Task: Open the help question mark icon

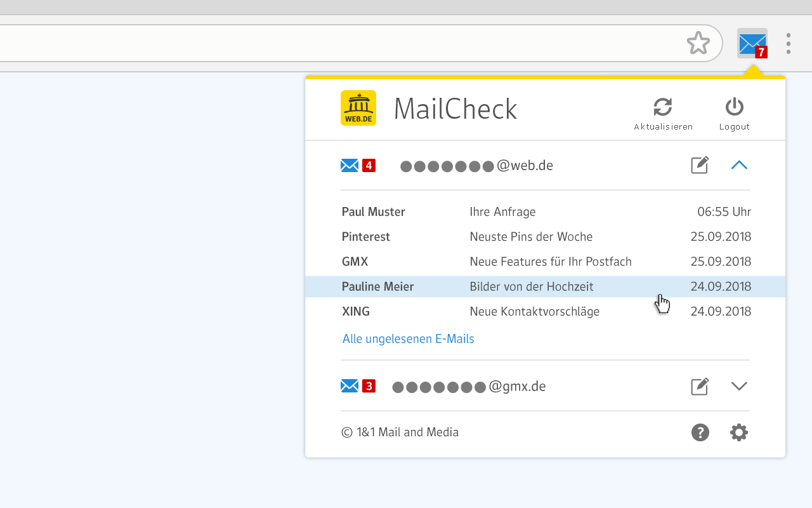Action: (700, 432)
